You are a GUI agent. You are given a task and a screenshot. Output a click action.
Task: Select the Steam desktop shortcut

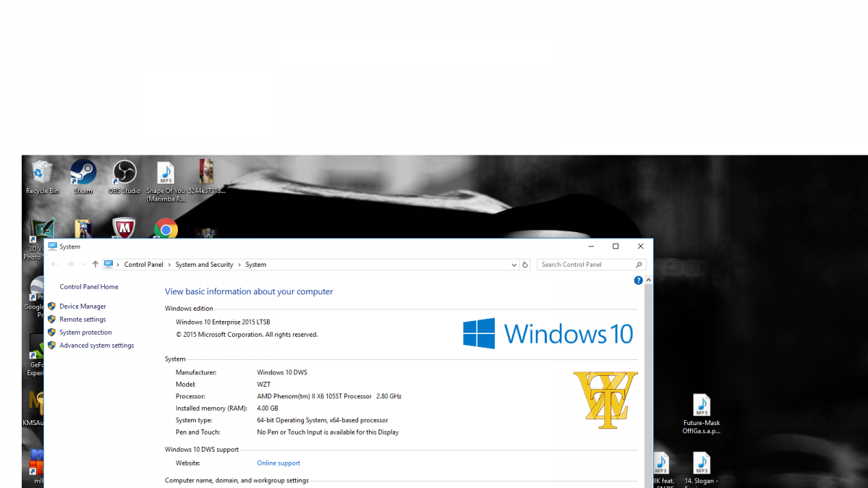pyautogui.click(x=83, y=177)
